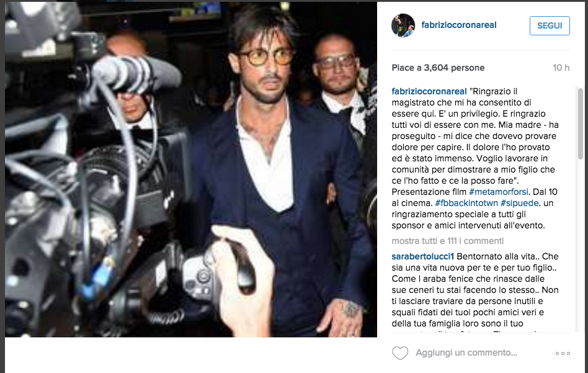Click the fabriziocoronareal profile avatar

(403, 25)
